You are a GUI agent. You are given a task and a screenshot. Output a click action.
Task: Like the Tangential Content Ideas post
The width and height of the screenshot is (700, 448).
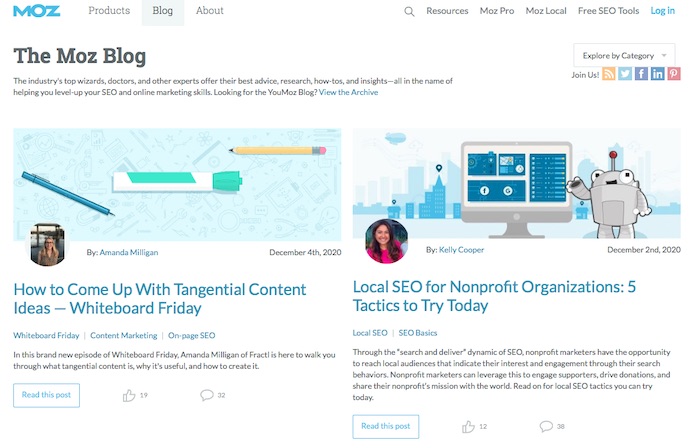pyautogui.click(x=129, y=395)
